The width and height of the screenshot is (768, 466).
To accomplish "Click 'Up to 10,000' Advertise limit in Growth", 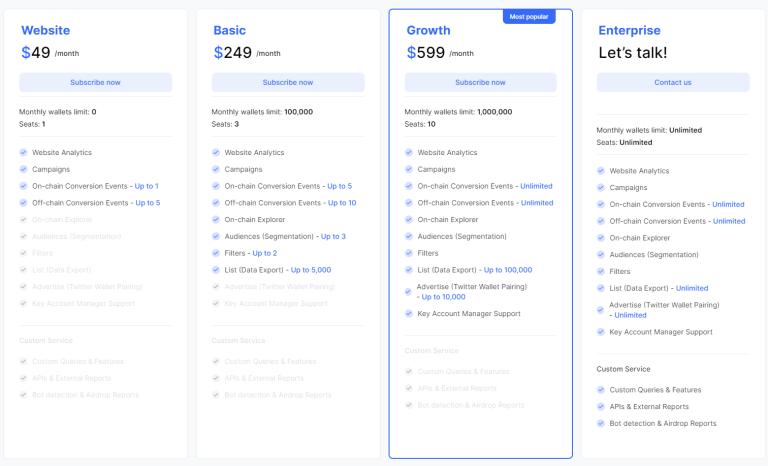I will (x=442, y=298).
